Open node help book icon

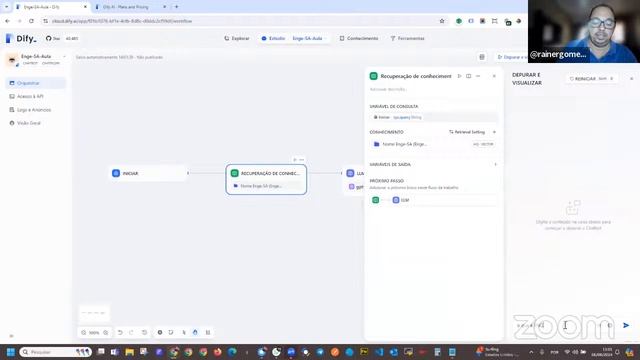[469, 76]
